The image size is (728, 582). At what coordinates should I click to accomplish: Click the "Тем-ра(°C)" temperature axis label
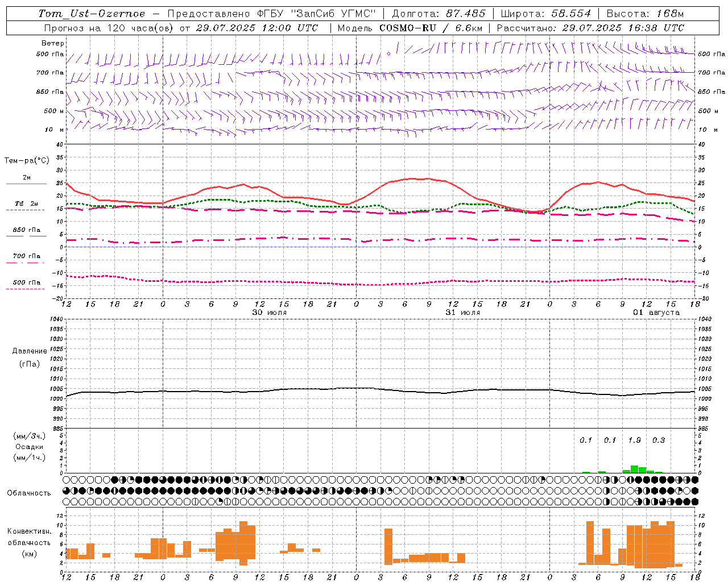[x=27, y=161]
